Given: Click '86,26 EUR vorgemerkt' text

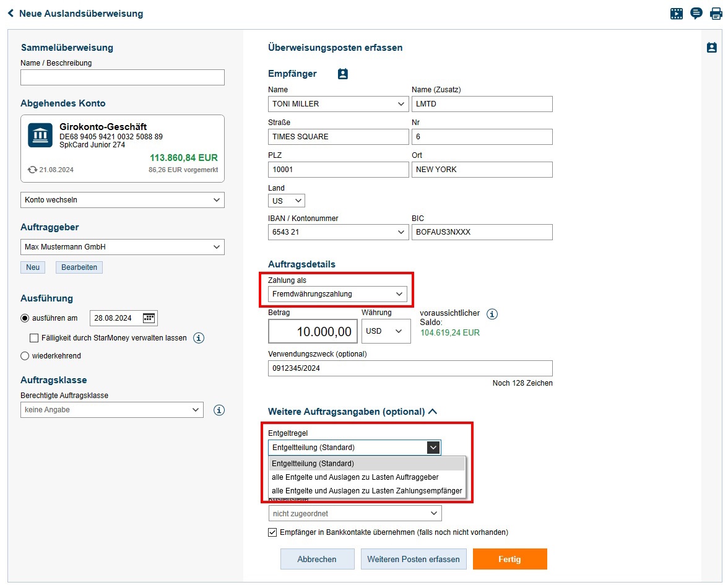Looking at the screenshot, I should click(x=183, y=170).
